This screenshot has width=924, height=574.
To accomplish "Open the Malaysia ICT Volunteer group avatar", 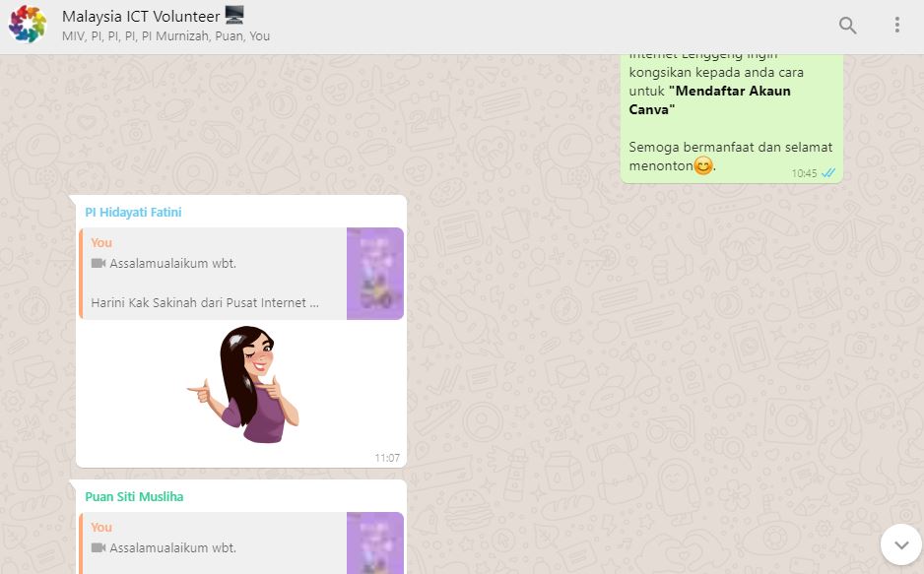I will (x=28, y=25).
